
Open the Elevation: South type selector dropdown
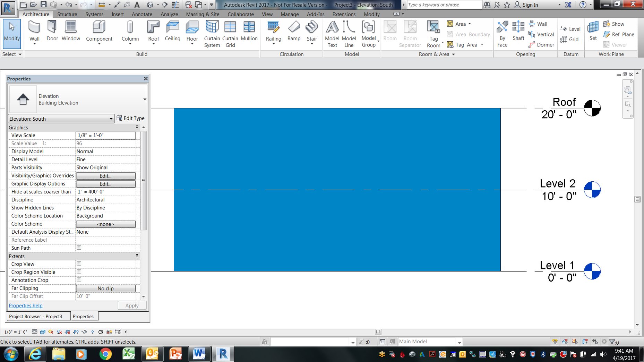point(110,119)
